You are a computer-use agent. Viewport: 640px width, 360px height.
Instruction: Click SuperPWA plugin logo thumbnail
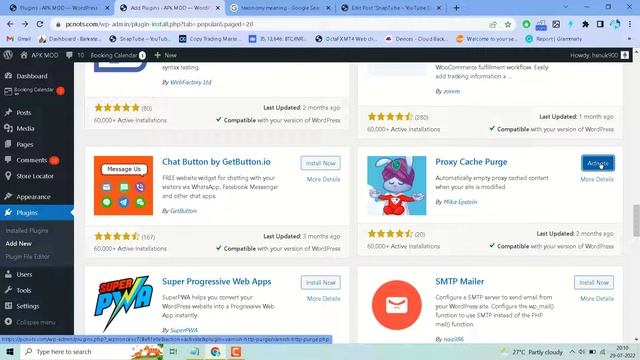(123, 304)
